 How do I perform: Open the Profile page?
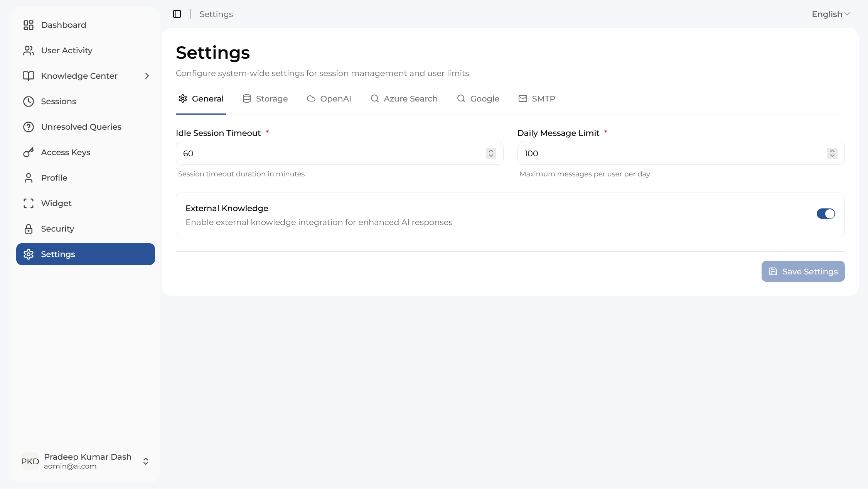pyautogui.click(x=86, y=178)
